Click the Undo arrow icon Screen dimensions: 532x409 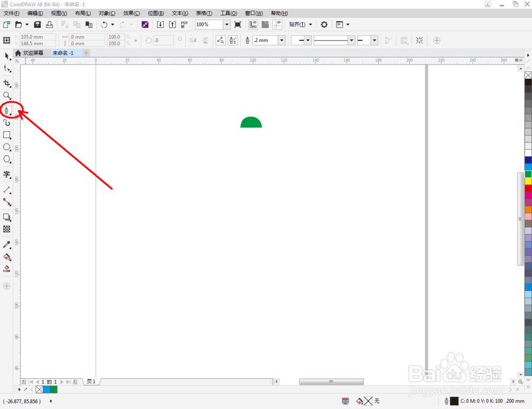[104, 24]
